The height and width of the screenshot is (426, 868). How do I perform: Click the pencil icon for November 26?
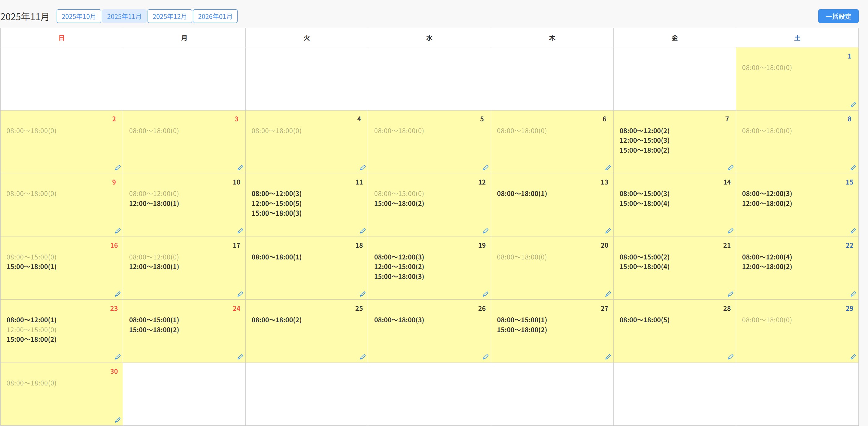click(x=485, y=357)
